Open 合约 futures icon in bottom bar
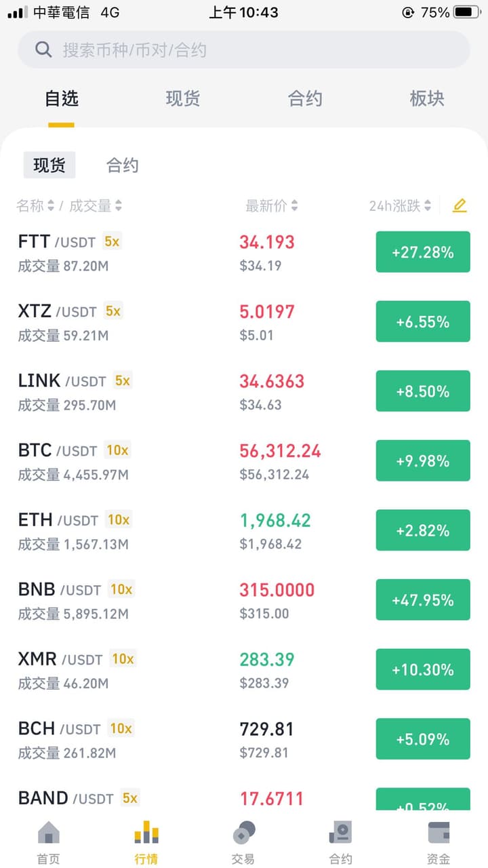488x868 pixels. [x=340, y=833]
